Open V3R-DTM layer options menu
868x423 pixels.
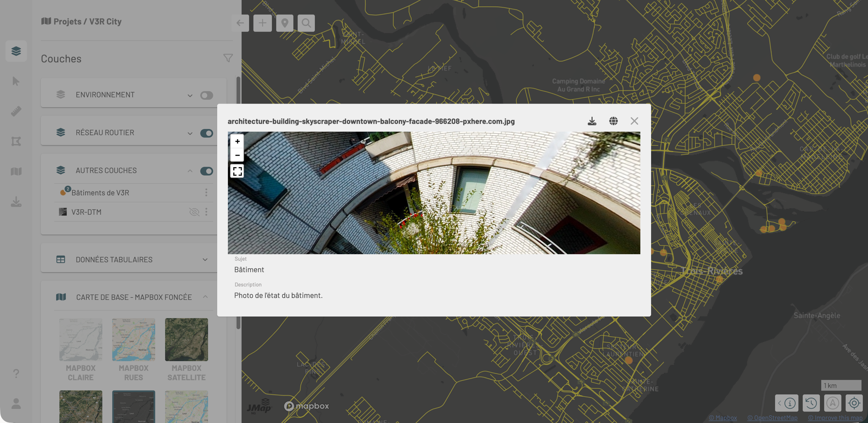coord(206,212)
